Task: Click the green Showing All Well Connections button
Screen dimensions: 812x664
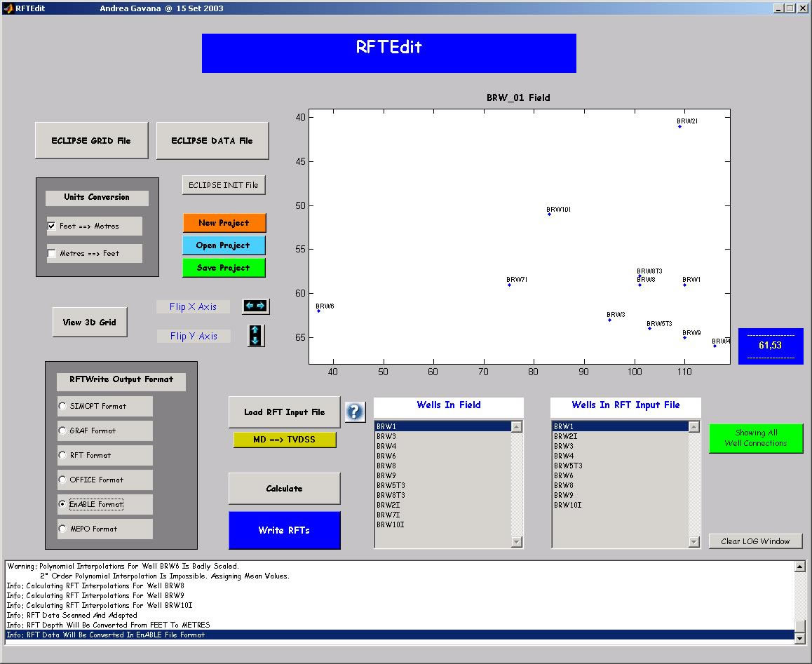Action: click(755, 438)
